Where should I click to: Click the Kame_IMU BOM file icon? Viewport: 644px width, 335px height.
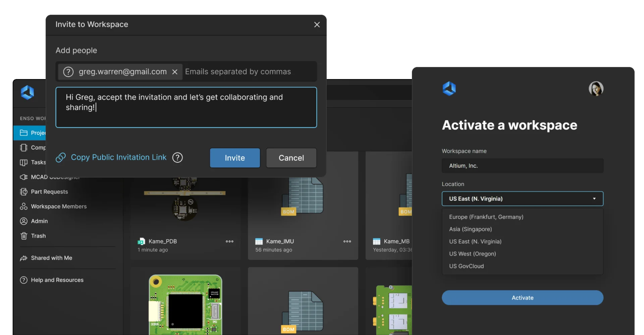pyautogui.click(x=259, y=241)
